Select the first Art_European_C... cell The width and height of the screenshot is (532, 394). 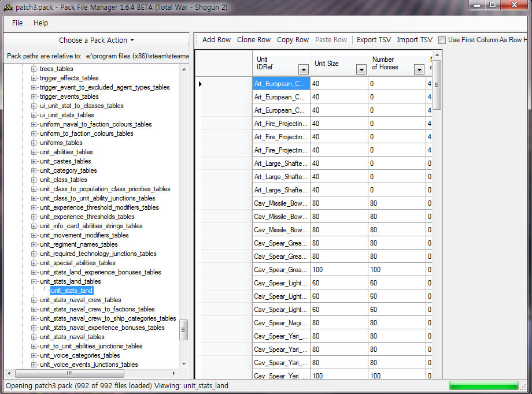(x=281, y=84)
